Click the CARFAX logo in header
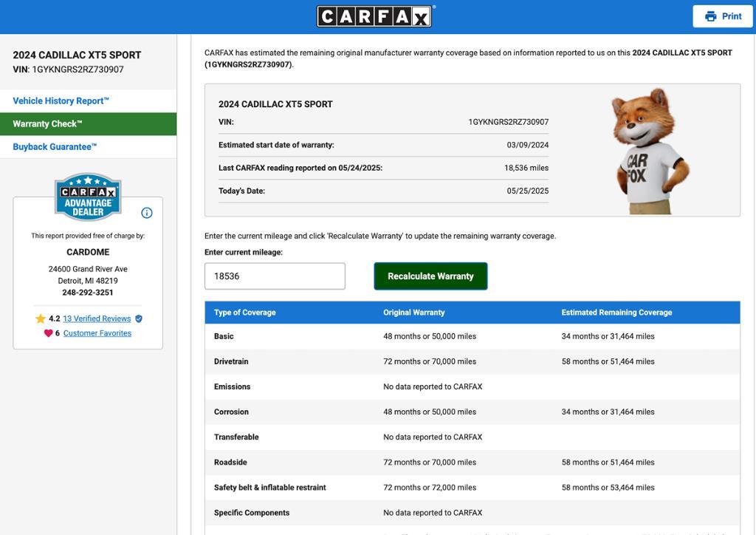756x535 pixels. [374, 16]
